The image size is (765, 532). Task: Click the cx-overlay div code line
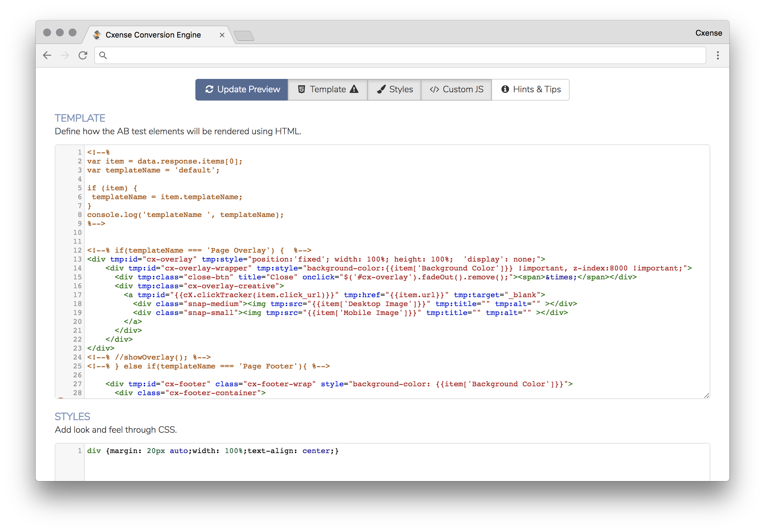[x=316, y=259]
